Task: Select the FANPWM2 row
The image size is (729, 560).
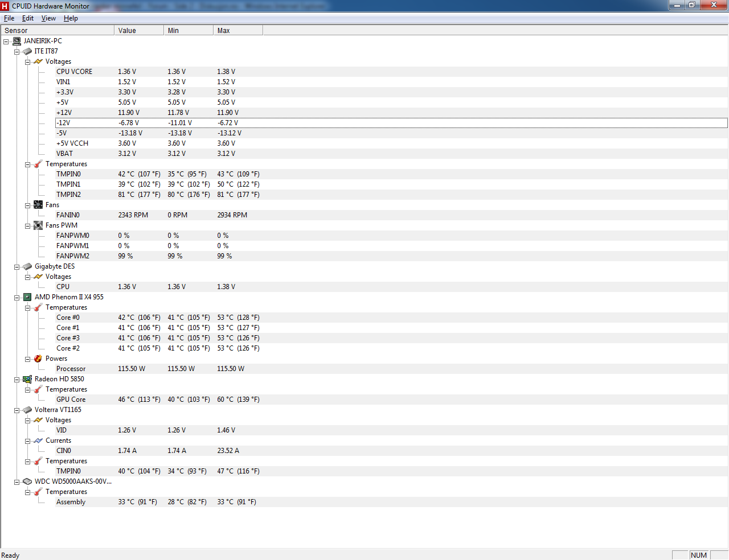Action: coord(391,256)
